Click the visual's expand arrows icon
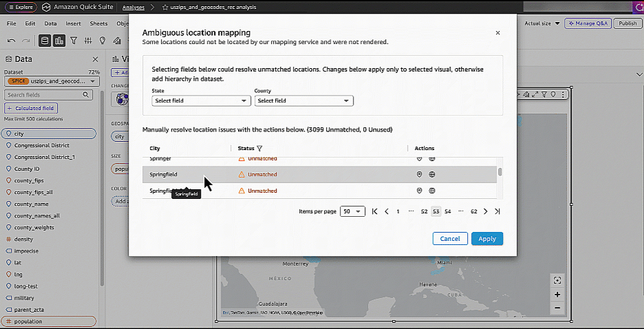The width and height of the screenshot is (644, 329). click(535, 94)
